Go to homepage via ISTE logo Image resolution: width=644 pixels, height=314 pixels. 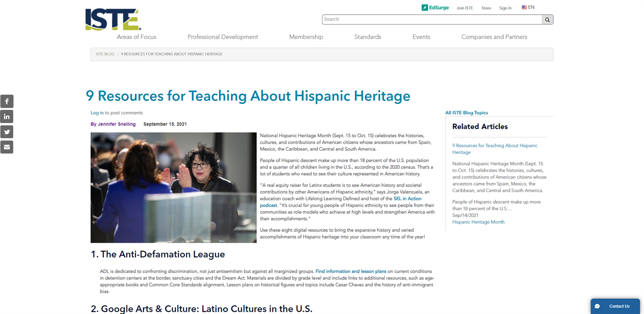point(113,20)
